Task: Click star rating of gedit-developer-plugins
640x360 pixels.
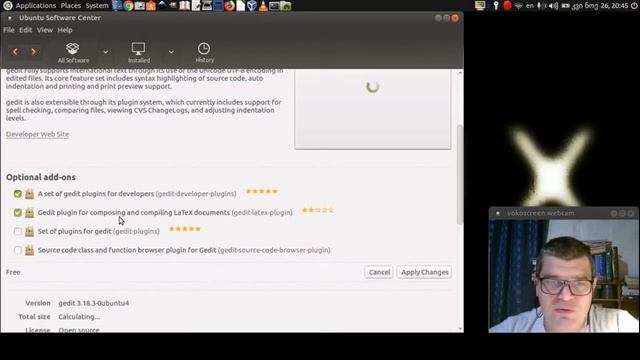Action: 262,191
